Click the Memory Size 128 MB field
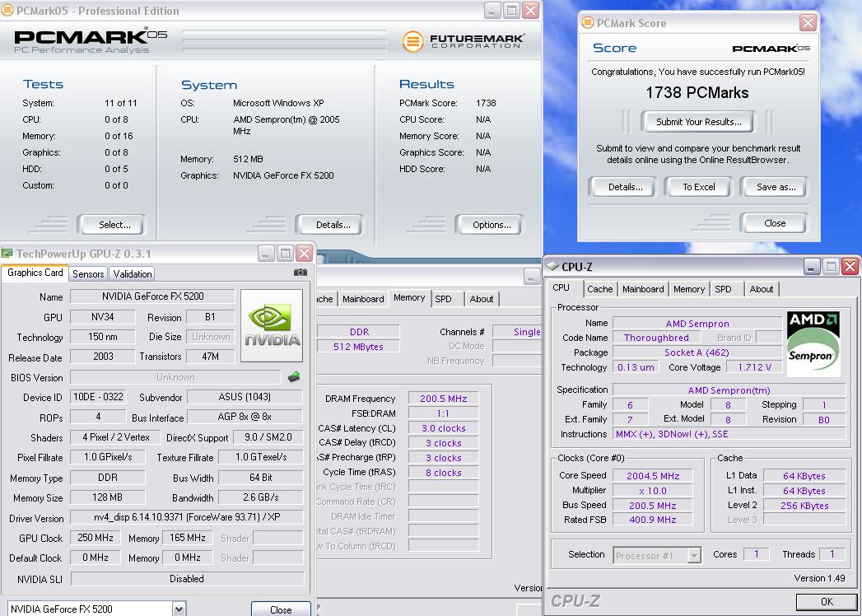This screenshot has height=616, width=862. click(107, 497)
